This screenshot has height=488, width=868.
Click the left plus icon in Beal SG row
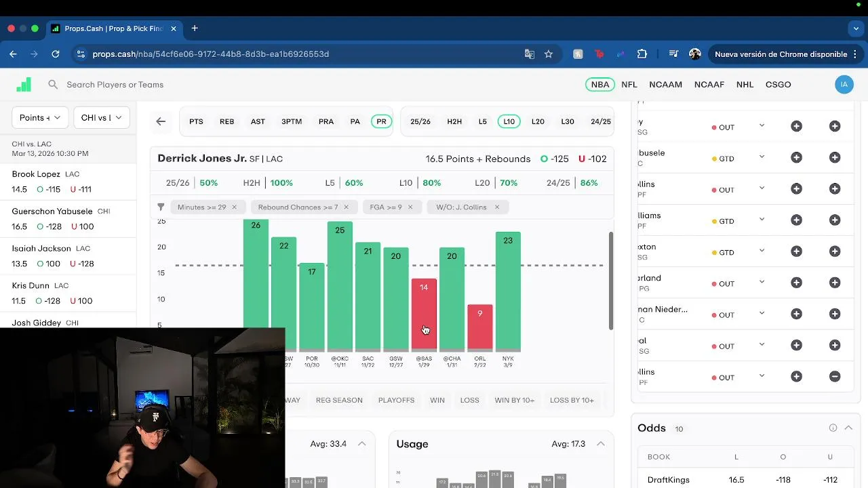coord(797,345)
